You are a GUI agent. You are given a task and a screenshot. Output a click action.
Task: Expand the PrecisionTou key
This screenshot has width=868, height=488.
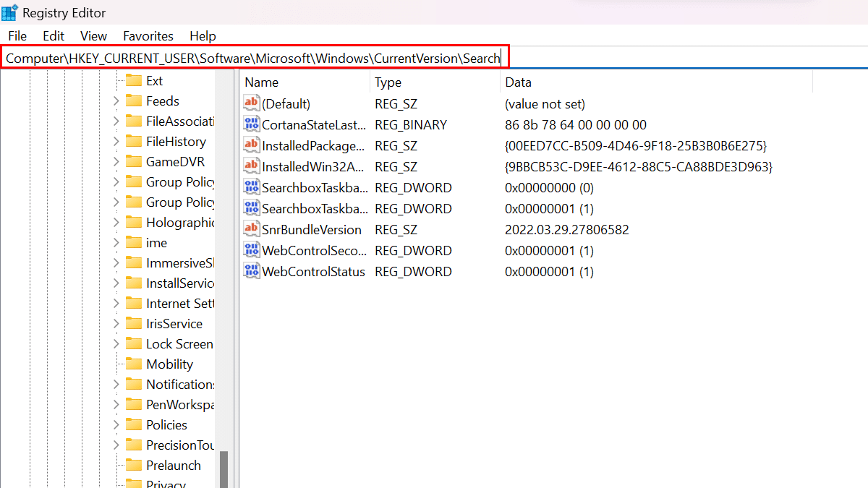(116, 445)
